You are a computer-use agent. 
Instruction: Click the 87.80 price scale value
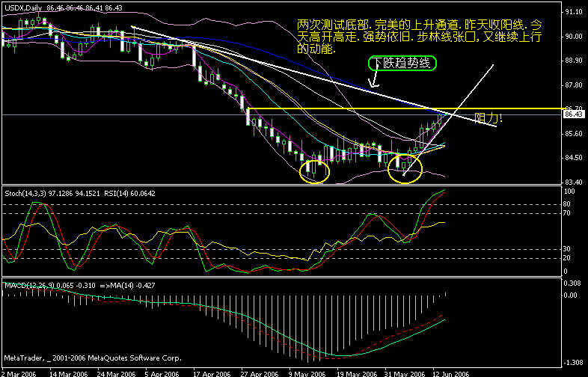click(574, 85)
